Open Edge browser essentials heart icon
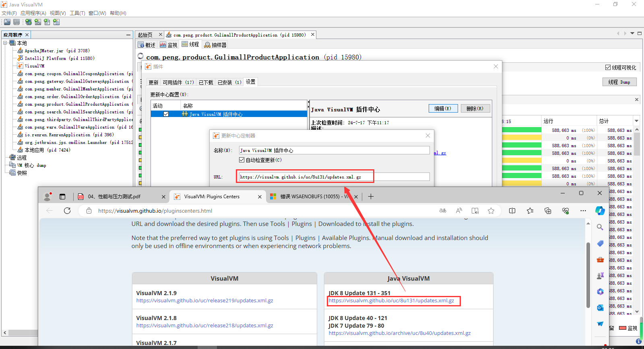The width and height of the screenshot is (644, 349). pyautogui.click(x=566, y=211)
